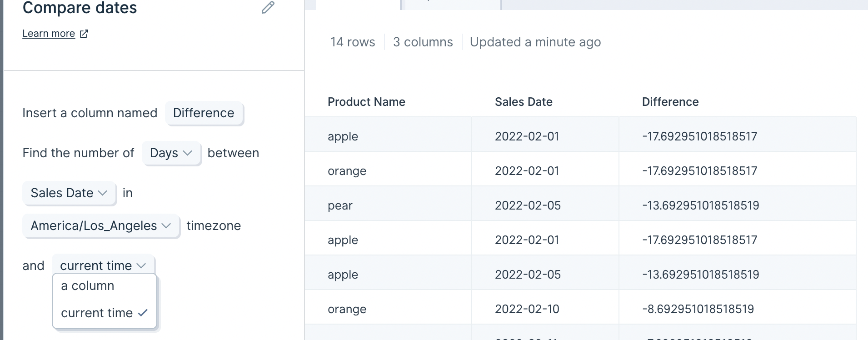Click the pencil edit icon beside Compare dates

(x=268, y=7)
